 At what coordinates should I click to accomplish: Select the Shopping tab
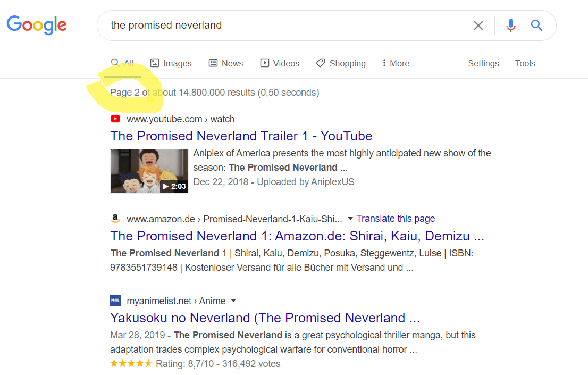pos(341,63)
